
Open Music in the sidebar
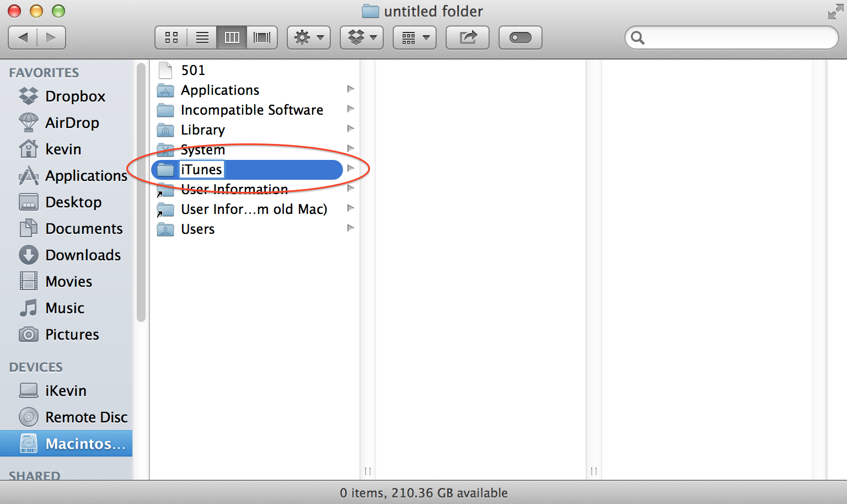pos(66,308)
